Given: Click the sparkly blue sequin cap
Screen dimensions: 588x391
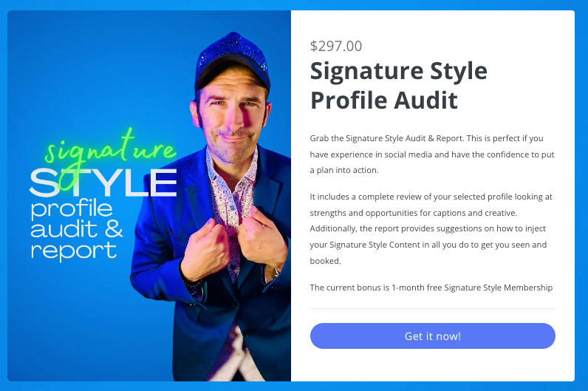Looking at the screenshot, I should 232,60.
